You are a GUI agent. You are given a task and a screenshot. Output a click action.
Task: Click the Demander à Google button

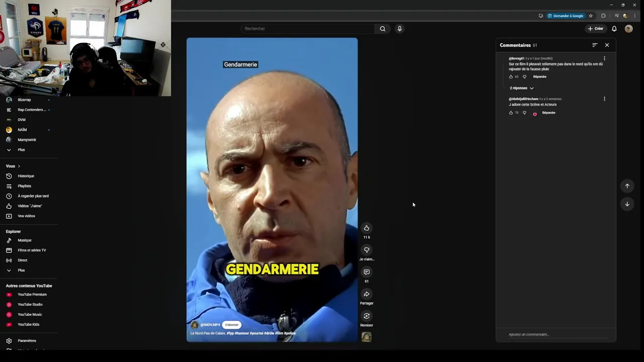[566, 16]
